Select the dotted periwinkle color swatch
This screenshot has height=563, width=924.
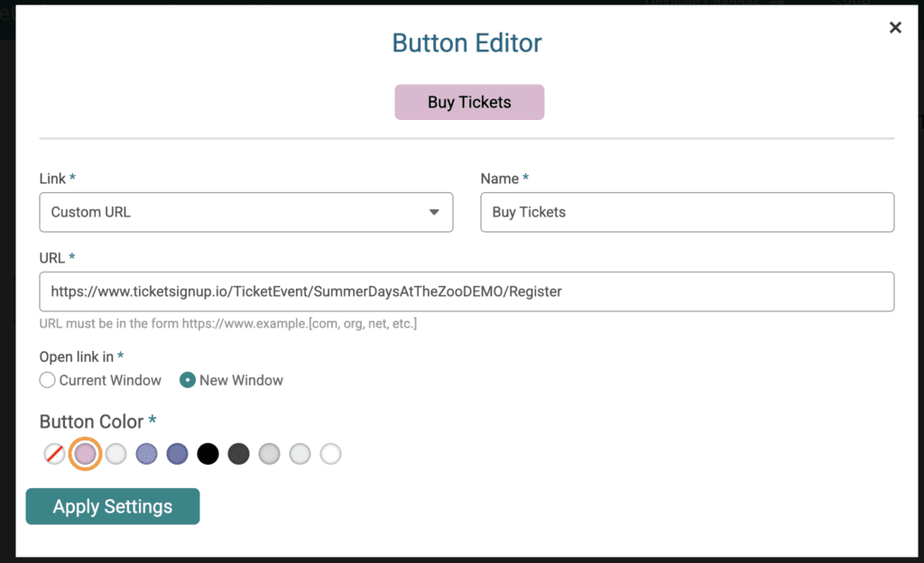tap(147, 454)
